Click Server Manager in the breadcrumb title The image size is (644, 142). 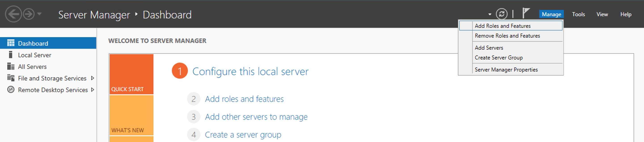point(94,15)
